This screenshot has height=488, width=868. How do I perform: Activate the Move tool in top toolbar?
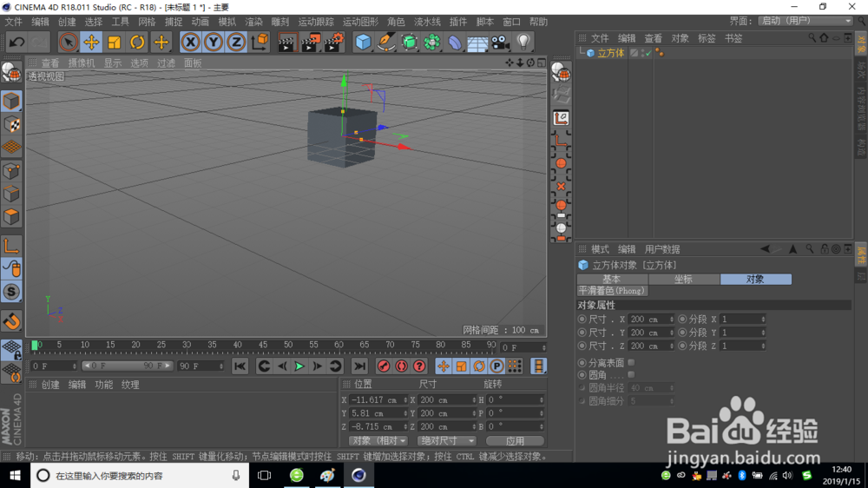(91, 42)
